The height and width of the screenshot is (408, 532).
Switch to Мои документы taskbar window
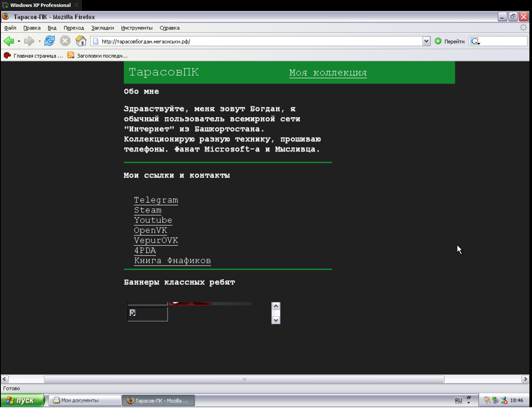click(x=84, y=400)
